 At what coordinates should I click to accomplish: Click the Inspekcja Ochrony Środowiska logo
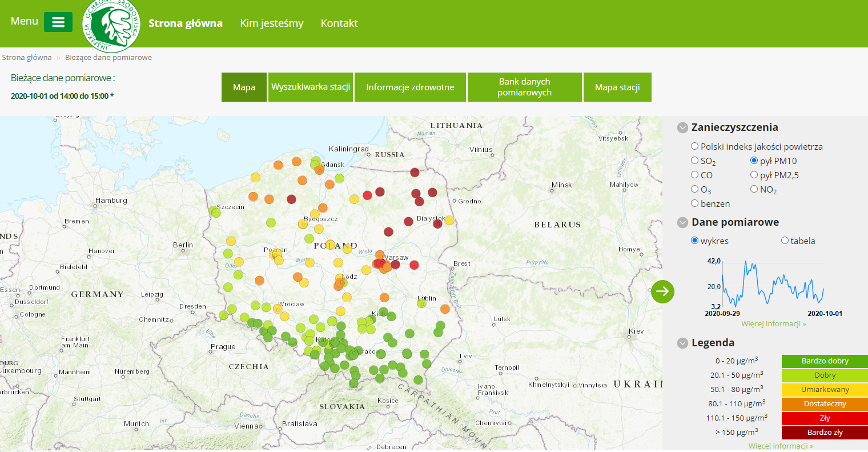point(111,25)
